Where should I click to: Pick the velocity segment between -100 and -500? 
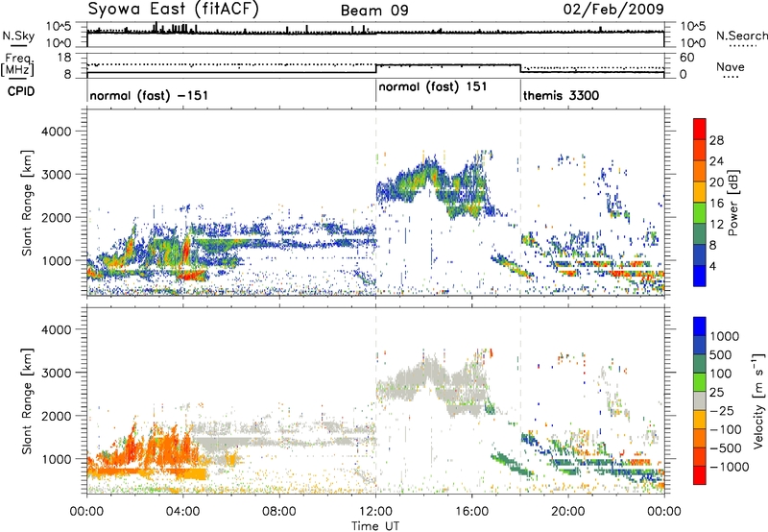[x=700, y=439]
